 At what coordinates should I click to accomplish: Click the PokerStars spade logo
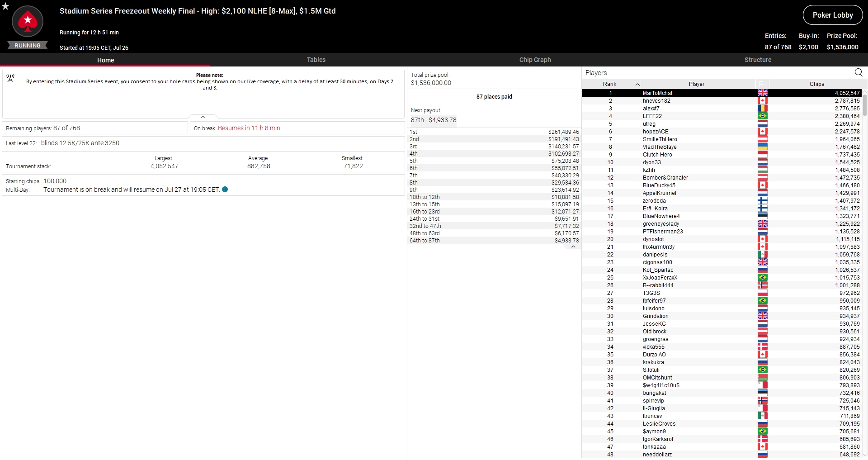click(28, 21)
